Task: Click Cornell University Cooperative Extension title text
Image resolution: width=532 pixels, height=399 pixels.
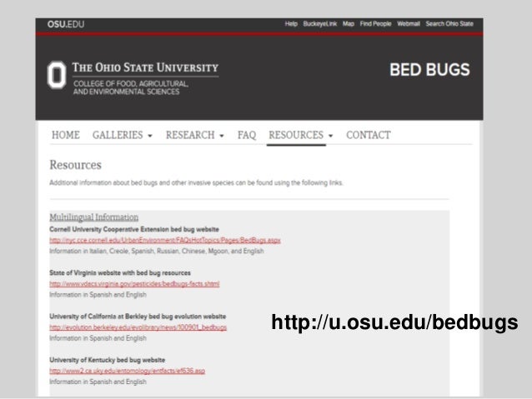Action: 134,230
